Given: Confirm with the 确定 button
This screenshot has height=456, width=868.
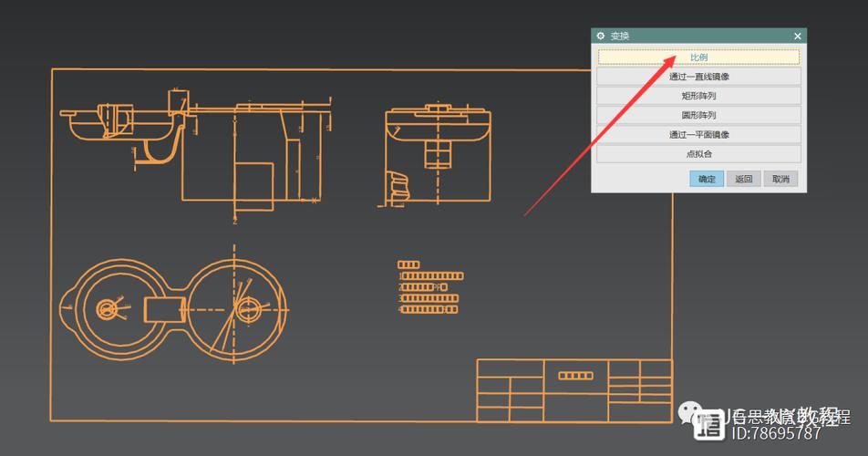Looking at the screenshot, I should tap(707, 179).
